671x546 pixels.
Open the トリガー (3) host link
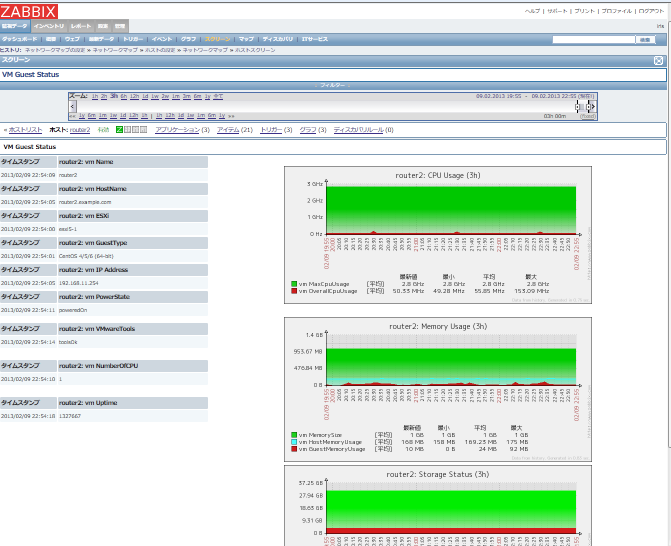click(271, 130)
